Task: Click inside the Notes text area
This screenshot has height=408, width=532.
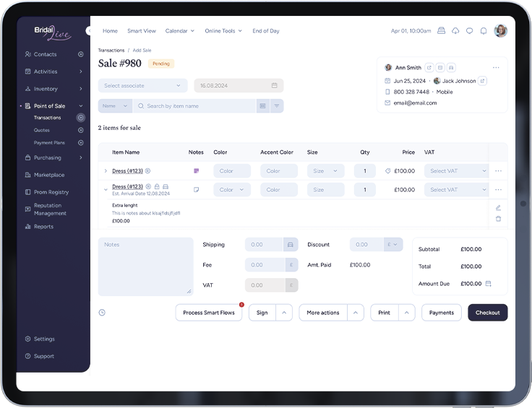Action: pyautogui.click(x=145, y=266)
